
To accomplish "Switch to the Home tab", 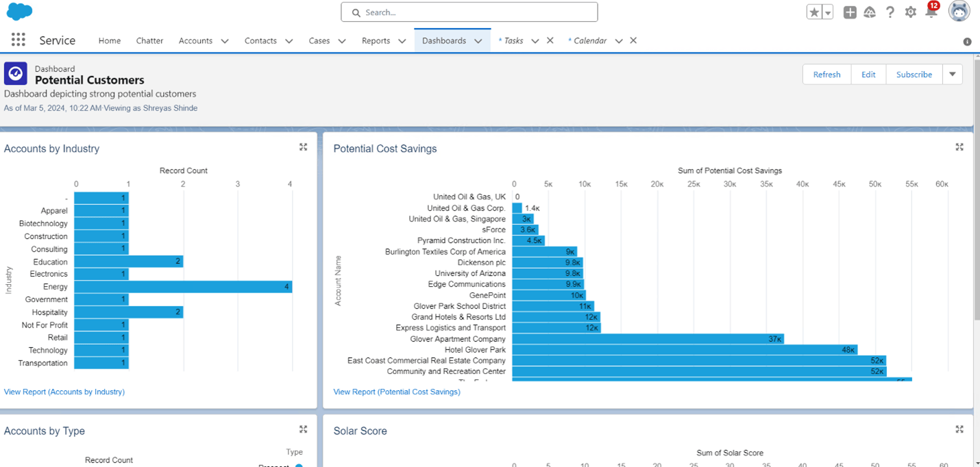I will 110,41.
